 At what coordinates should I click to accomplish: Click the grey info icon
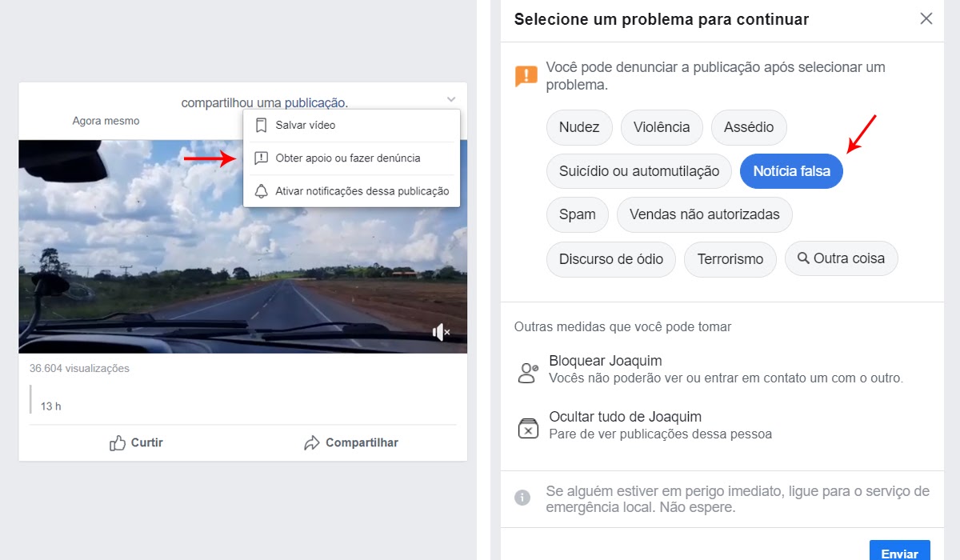(522, 498)
